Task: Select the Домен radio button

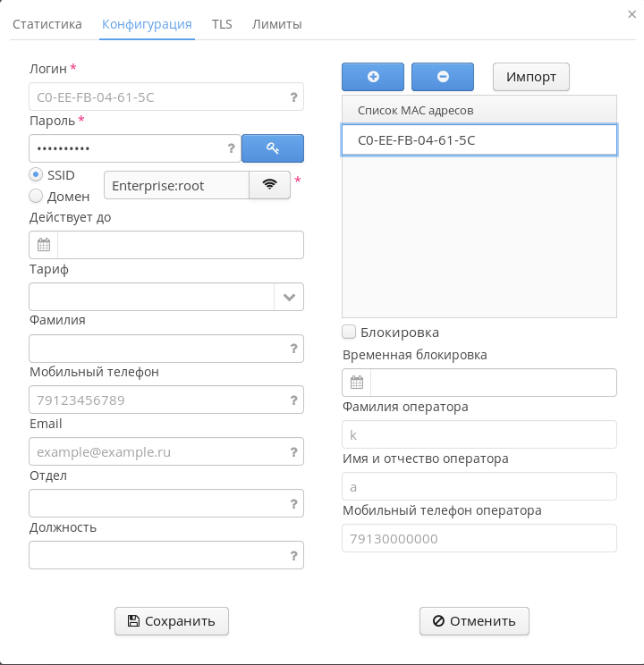Action: [37, 196]
